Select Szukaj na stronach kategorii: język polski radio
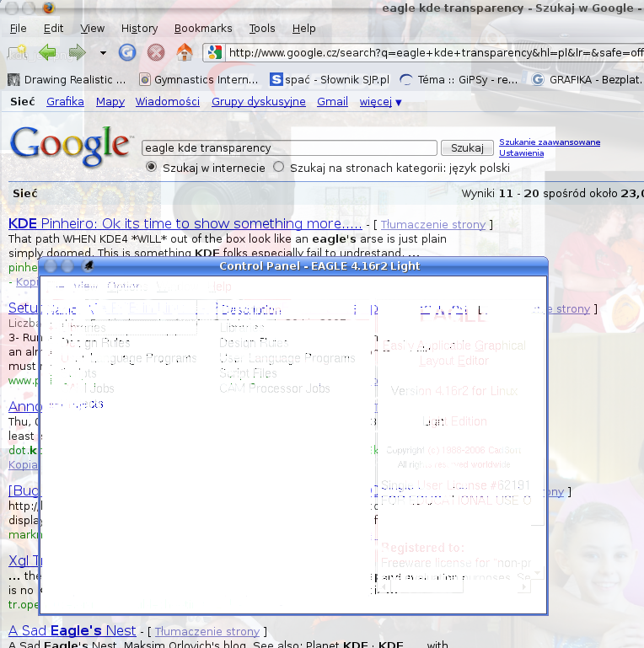The height and width of the screenshot is (648, 644). pyautogui.click(x=279, y=167)
